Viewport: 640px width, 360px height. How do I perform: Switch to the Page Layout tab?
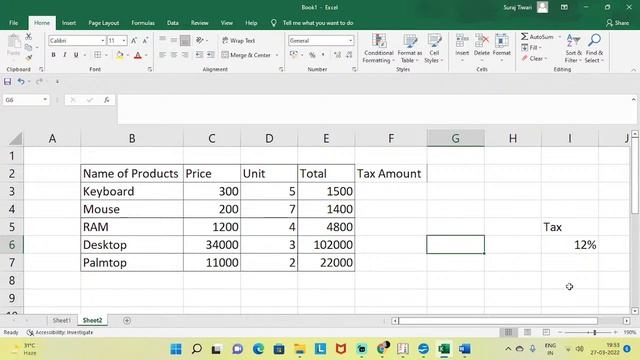tap(104, 23)
